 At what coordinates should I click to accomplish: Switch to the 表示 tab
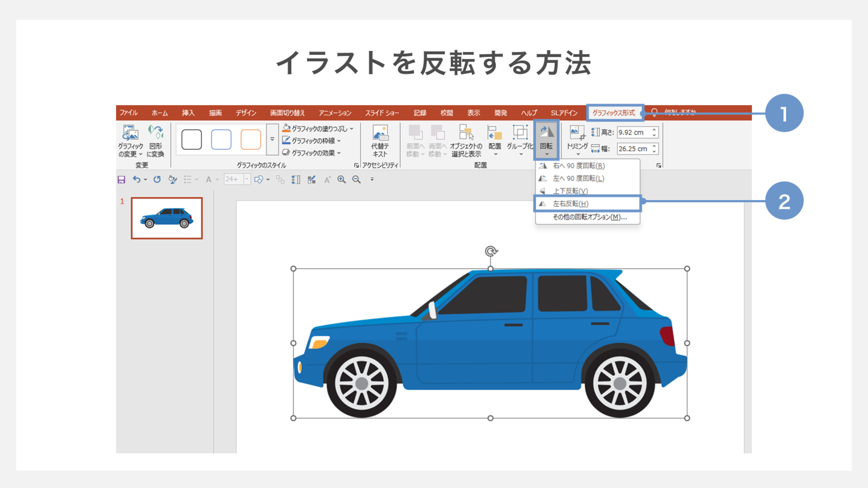click(474, 113)
